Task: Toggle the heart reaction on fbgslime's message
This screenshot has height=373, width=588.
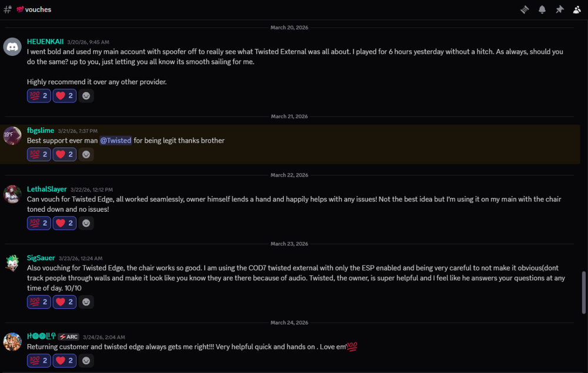Action: tap(65, 155)
